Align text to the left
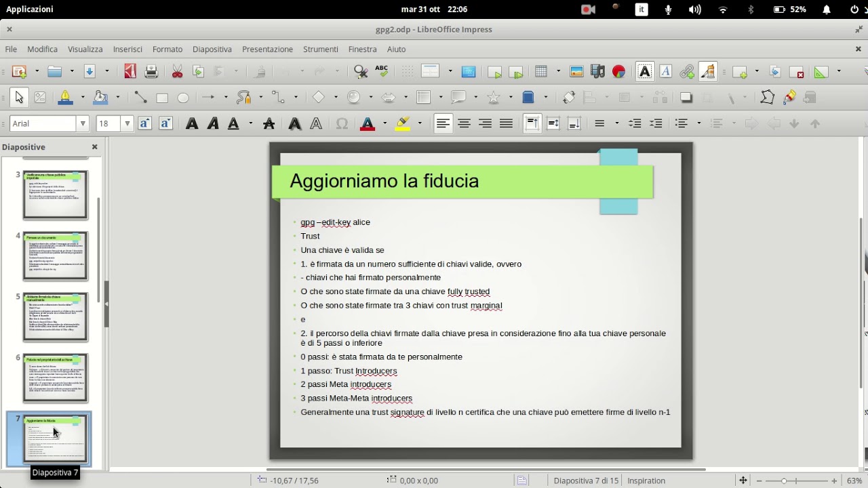The width and height of the screenshot is (868, 488). (443, 123)
